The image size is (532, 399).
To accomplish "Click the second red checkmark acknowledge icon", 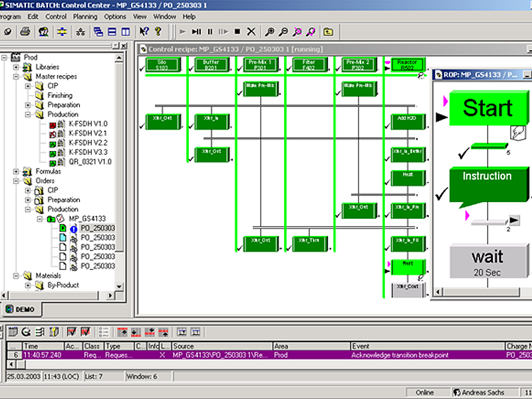I will point(86,332).
